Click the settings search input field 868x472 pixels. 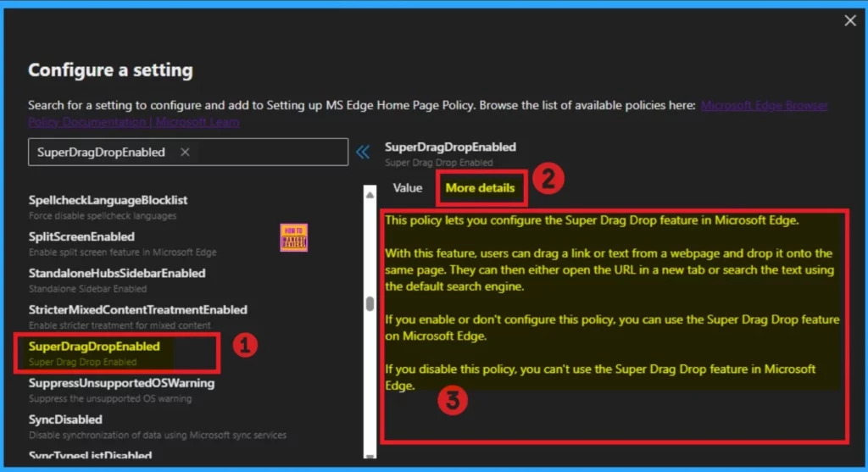point(188,153)
